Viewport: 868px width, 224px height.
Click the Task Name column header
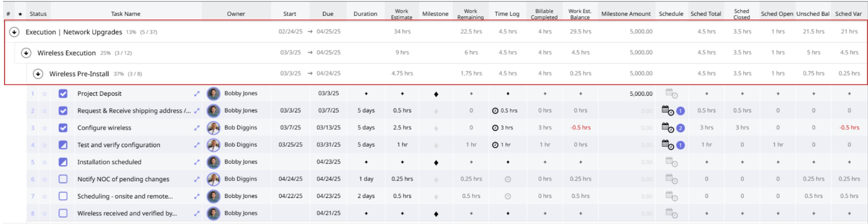[125, 14]
